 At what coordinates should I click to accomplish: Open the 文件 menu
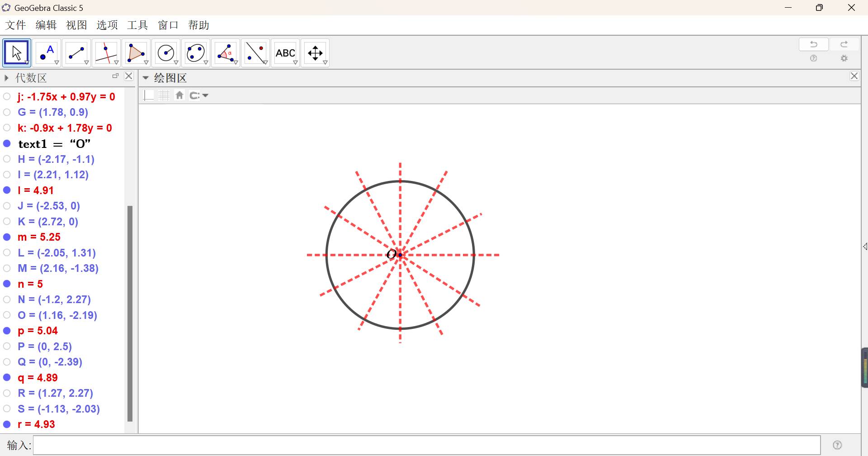15,25
